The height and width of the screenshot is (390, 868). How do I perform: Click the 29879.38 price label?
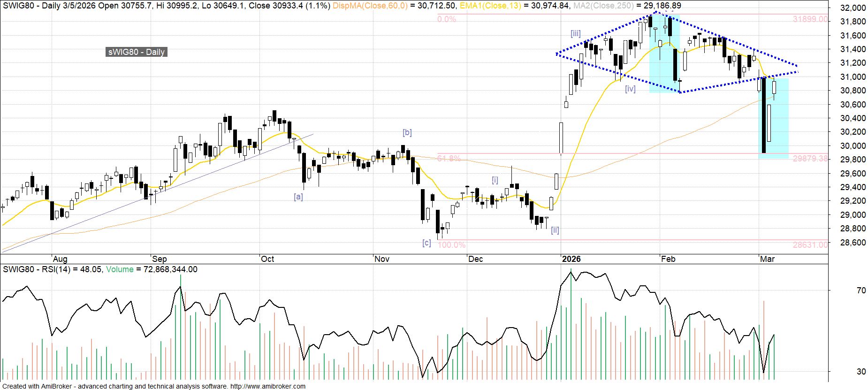(810, 159)
